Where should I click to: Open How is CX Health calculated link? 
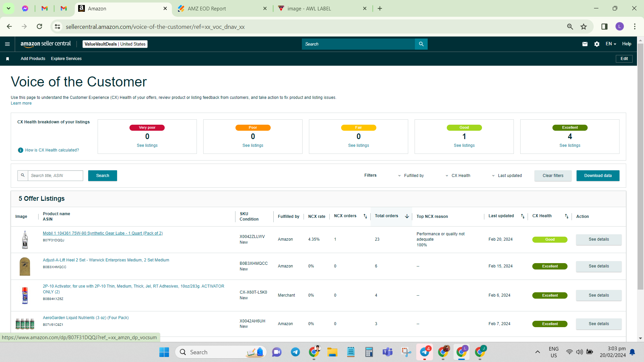[x=52, y=150]
